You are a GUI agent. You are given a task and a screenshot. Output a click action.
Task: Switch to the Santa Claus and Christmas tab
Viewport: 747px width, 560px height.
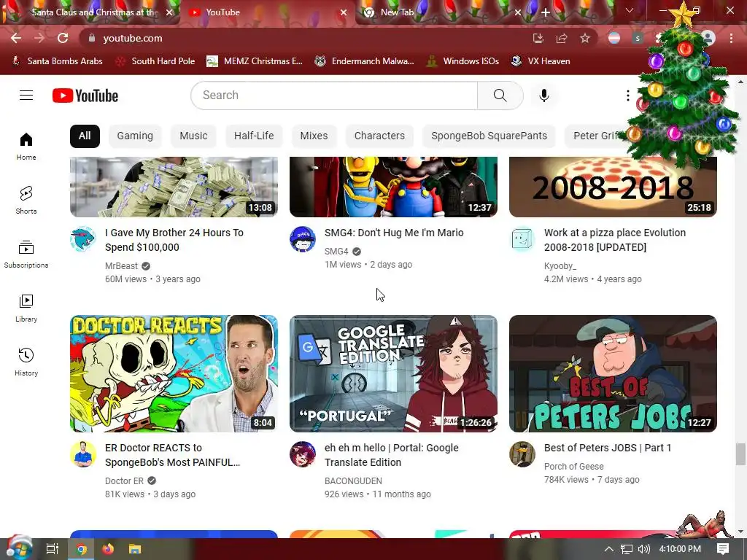91,12
